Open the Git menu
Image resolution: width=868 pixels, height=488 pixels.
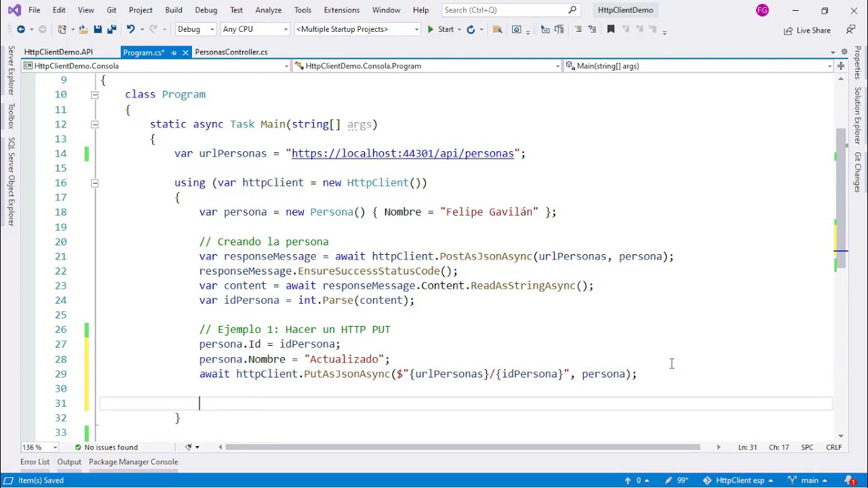point(111,10)
